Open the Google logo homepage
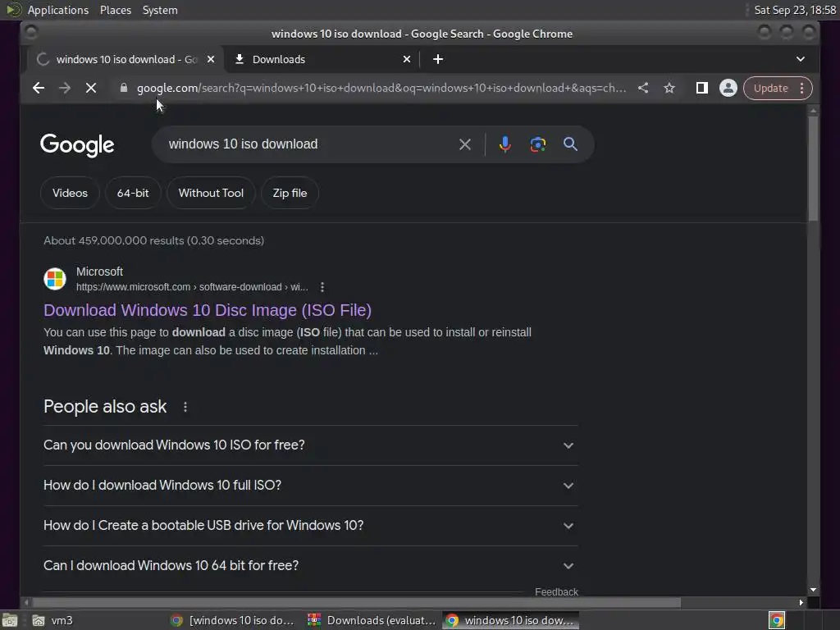The width and height of the screenshot is (840, 630). pos(77,144)
